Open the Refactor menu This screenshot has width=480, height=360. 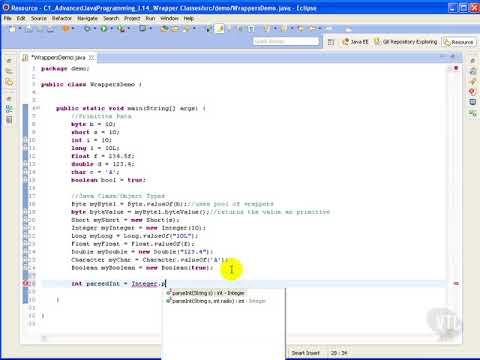pos(62,18)
